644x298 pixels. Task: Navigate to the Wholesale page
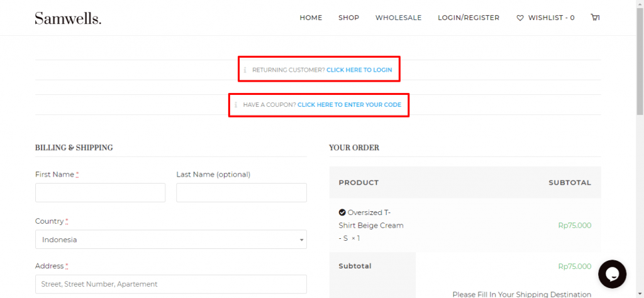pyautogui.click(x=398, y=18)
